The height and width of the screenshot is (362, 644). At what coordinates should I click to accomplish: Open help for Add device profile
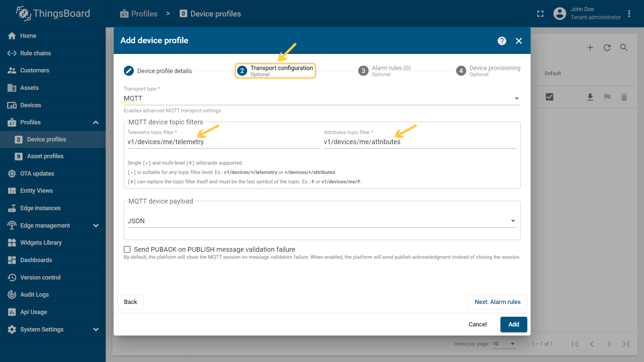[x=502, y=41]
